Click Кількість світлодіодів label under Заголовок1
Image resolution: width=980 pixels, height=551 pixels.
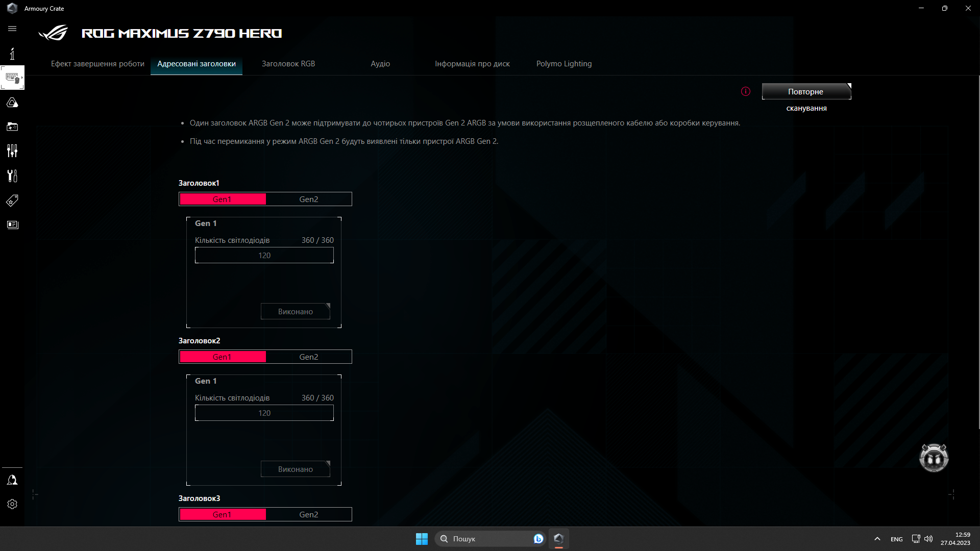pyautogui.click(x=232, y=240)
